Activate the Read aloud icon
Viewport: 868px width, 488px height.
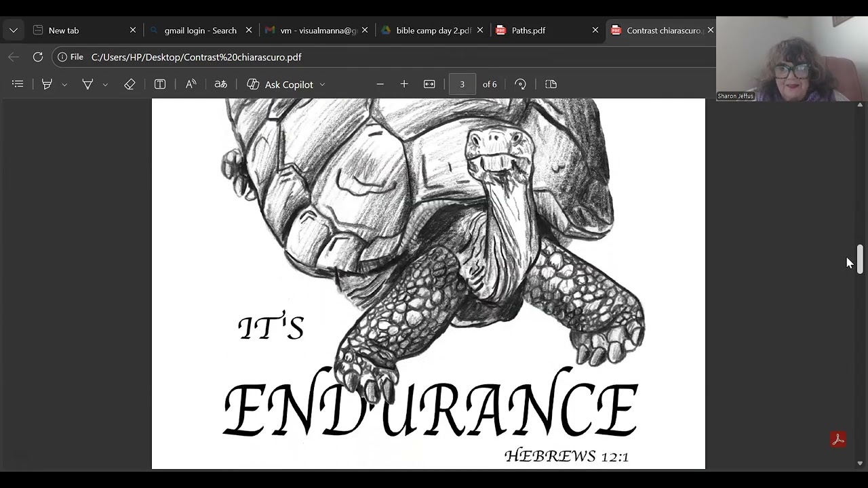click(191, 84)
